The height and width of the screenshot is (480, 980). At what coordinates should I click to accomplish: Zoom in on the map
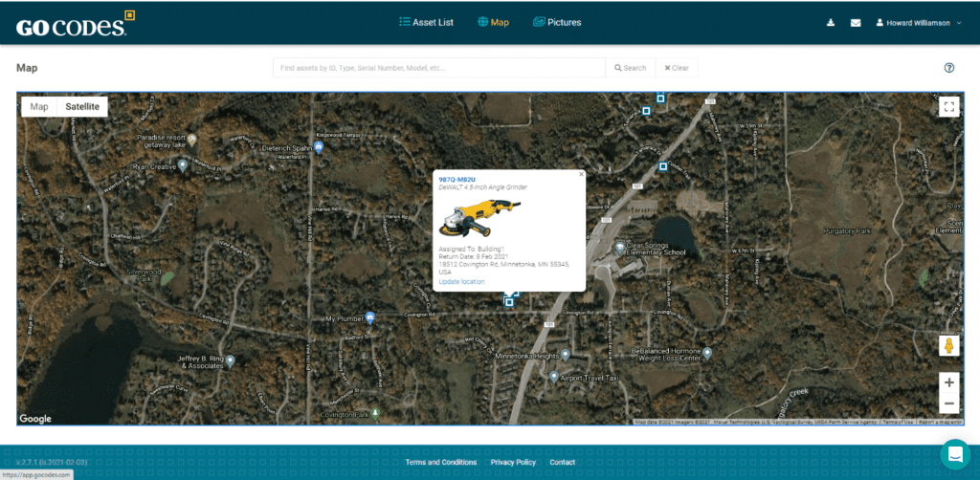[948, 382]
